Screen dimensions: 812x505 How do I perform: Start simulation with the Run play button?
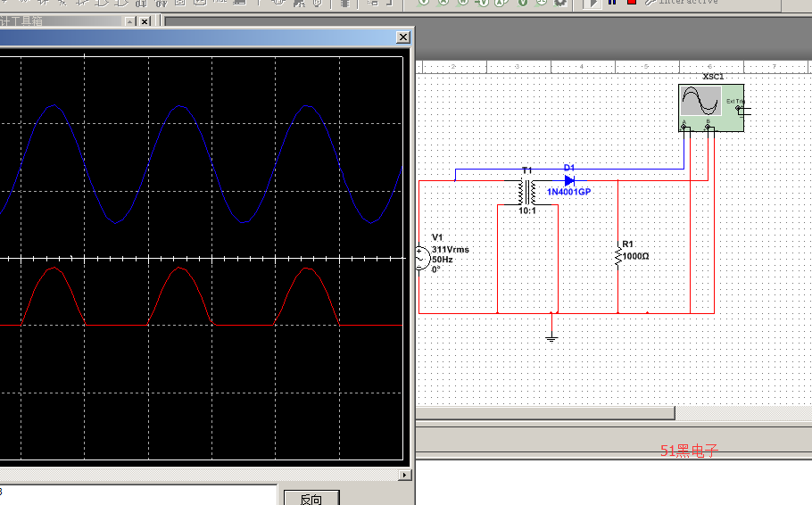(x=592, y=4)
